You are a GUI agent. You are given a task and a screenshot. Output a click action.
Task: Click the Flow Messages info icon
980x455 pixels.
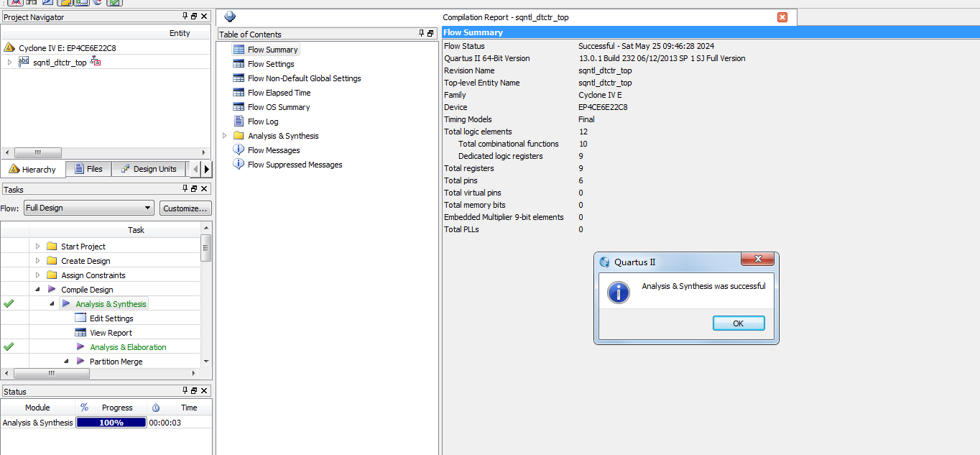239,150
